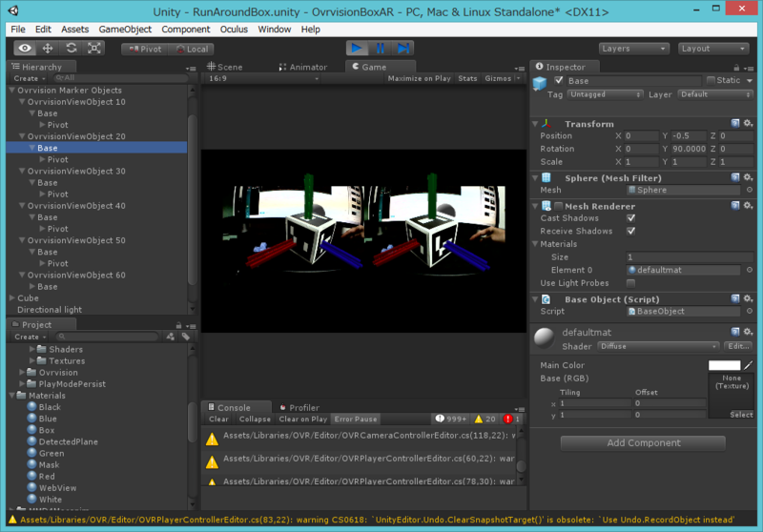Show the Stats overlay
Viewport: 763px width, 532px height.
point(467,78)
